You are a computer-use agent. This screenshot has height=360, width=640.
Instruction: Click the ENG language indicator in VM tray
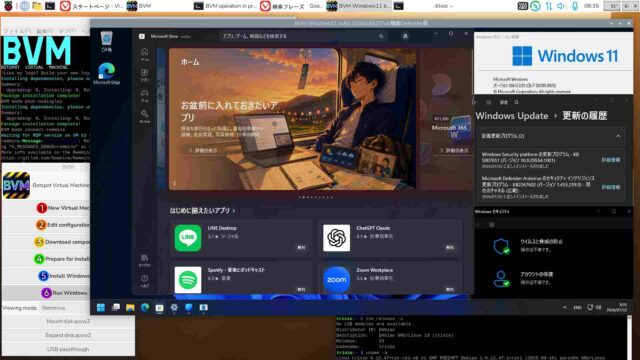click(x=578, y=307)
